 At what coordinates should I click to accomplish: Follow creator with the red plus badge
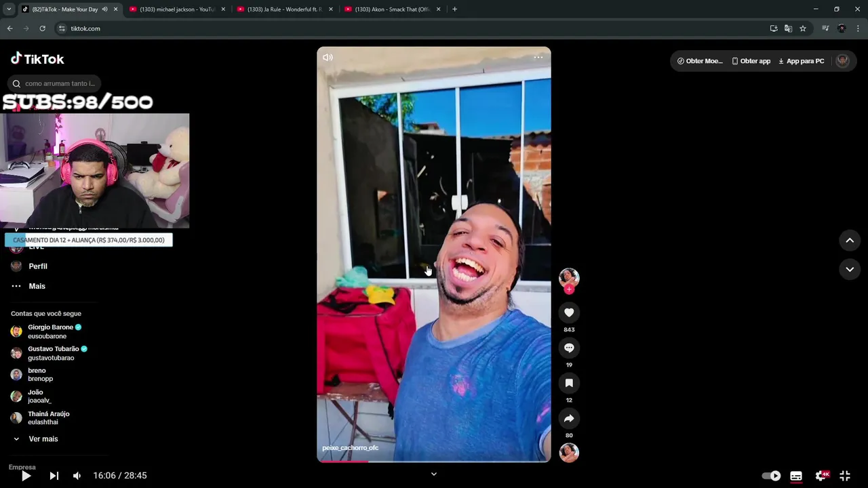tap(569, 289)
